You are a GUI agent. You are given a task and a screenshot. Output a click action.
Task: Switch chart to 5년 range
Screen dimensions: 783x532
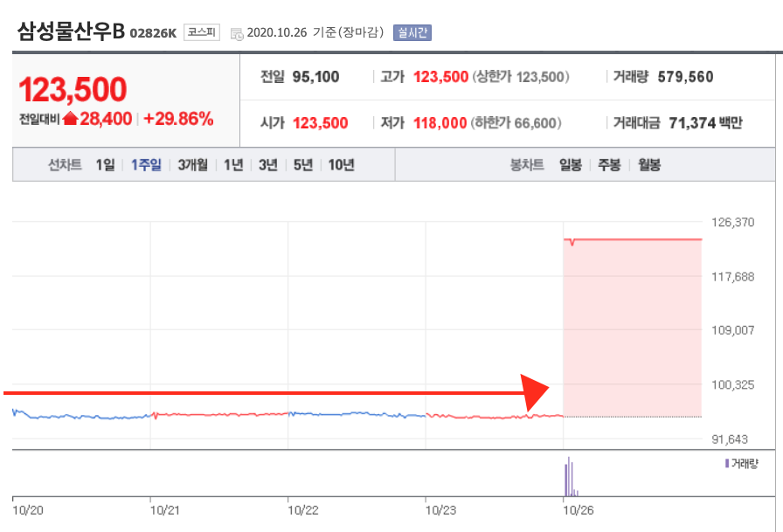pos(303,165)
